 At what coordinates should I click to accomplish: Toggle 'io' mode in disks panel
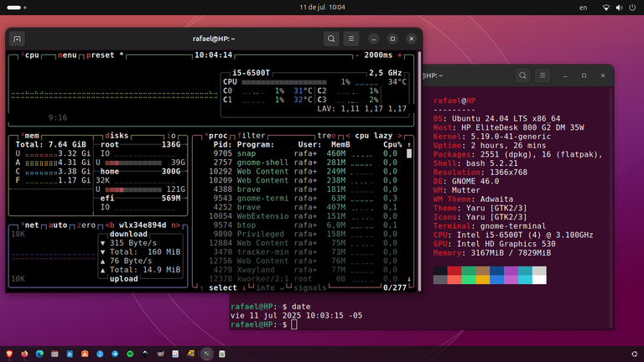pyautogui.click(x=171, y=136)
